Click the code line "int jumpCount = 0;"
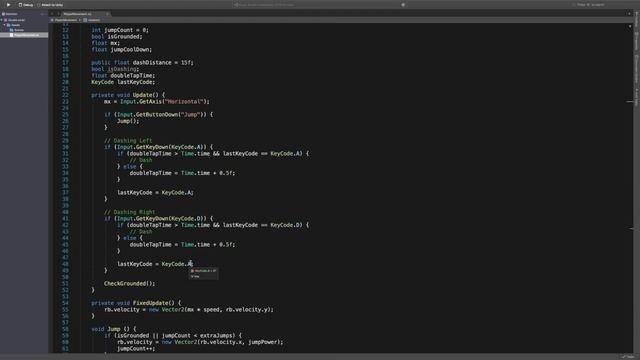Image resolution: width=640 pixels, height=360 pixels. tap(120, 30)
